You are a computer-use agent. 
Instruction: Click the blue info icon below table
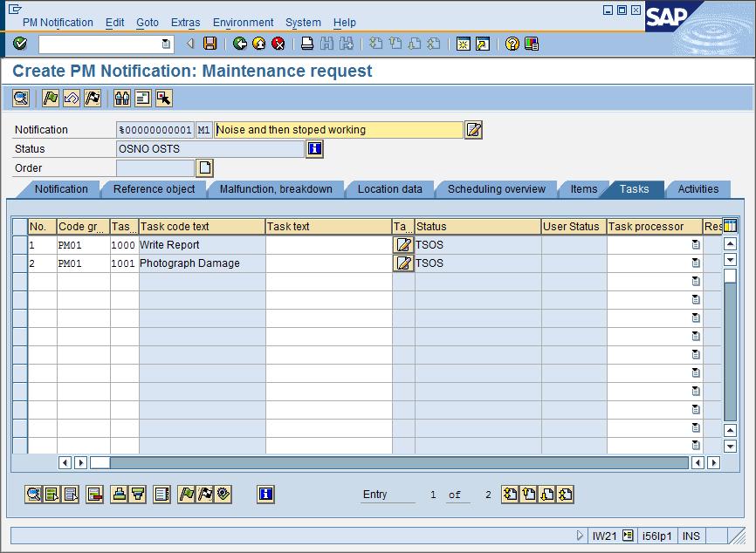tap(265, 495)
